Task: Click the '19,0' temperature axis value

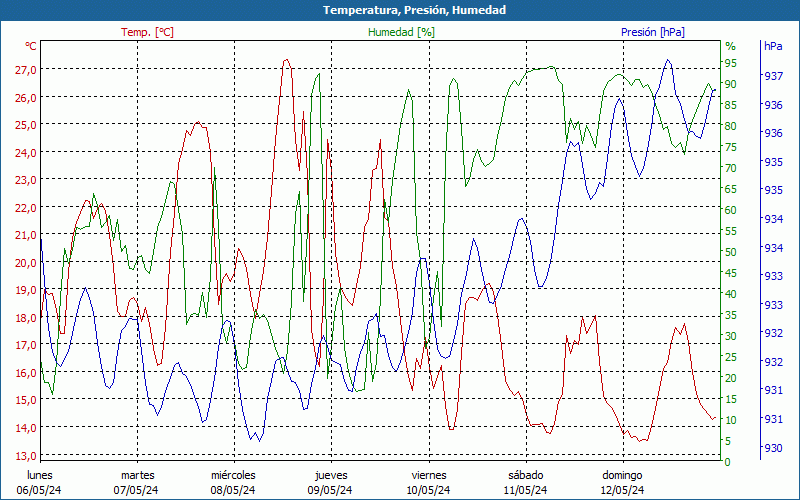Action: click(x=26, y=290)
